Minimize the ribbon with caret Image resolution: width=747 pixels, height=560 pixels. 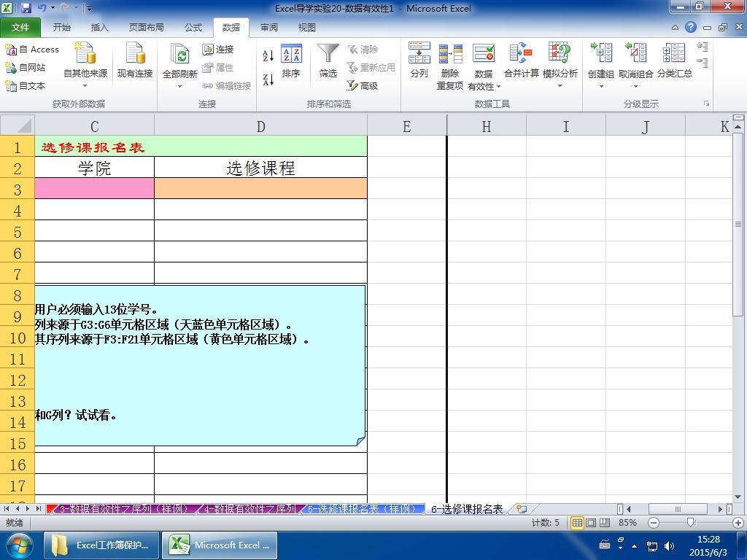coord(675,28)
